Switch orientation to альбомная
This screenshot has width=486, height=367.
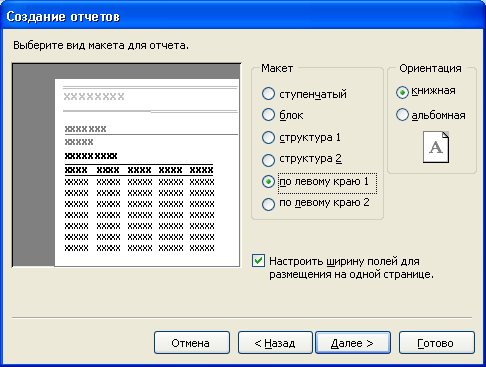[402, 115]
